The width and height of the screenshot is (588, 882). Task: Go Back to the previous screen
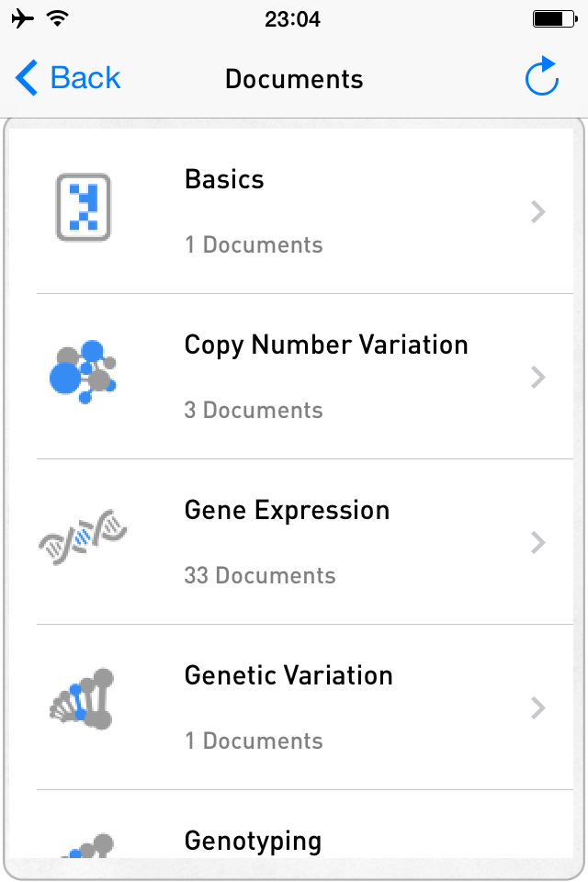point(69,78)
